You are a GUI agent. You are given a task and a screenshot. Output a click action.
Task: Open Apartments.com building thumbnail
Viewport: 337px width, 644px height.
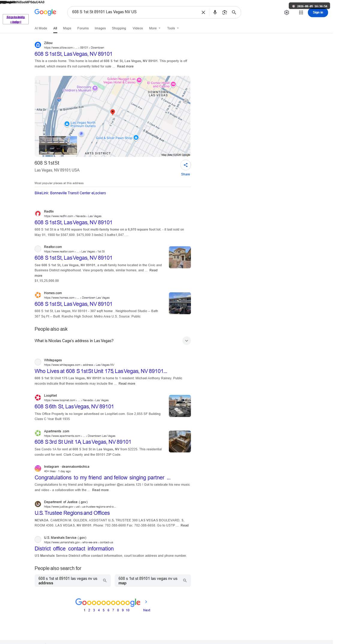point(180,441)
